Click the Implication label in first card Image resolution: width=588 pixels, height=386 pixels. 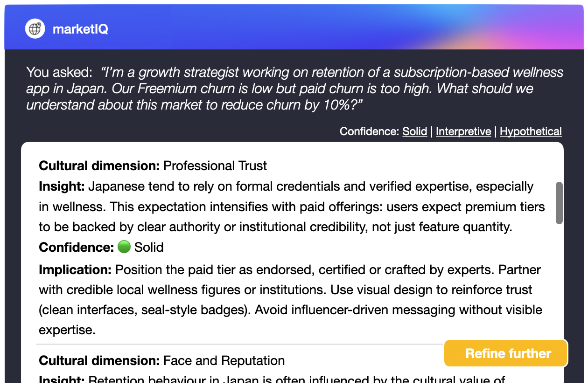pos(75,270)
